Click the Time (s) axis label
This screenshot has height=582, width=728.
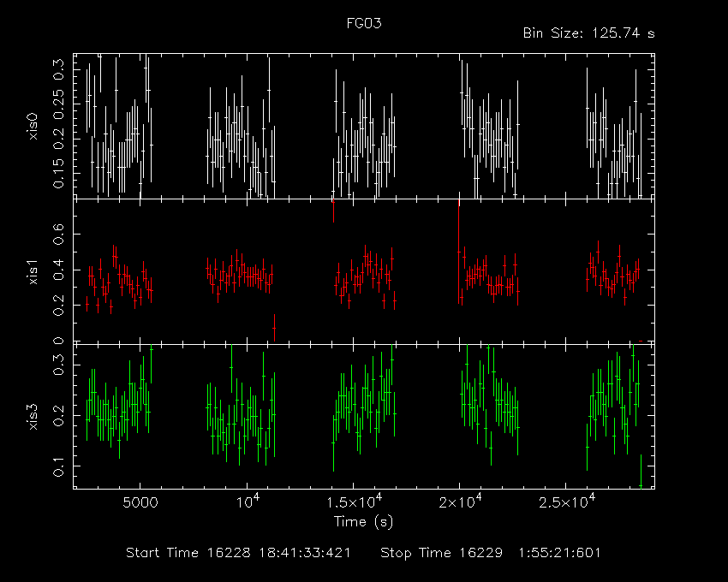point(363,522)
